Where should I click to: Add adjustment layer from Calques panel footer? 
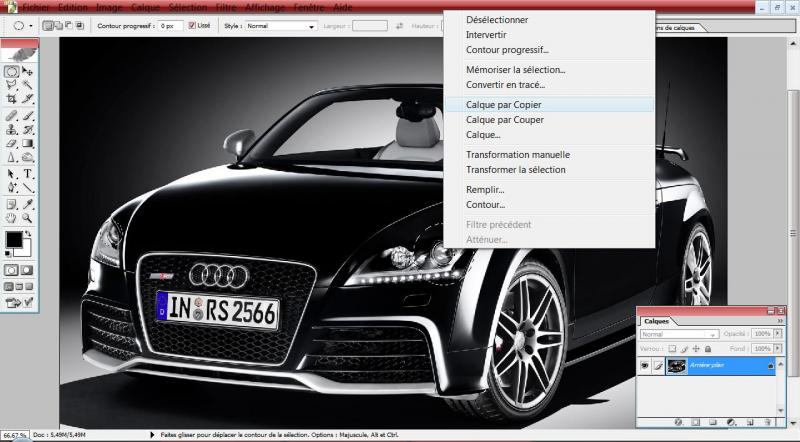pos(731,422)
